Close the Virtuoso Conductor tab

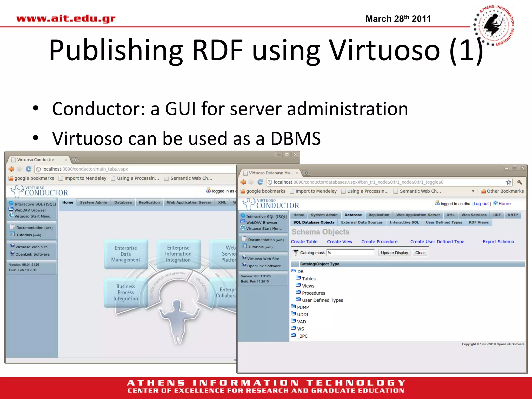(66, 160)
